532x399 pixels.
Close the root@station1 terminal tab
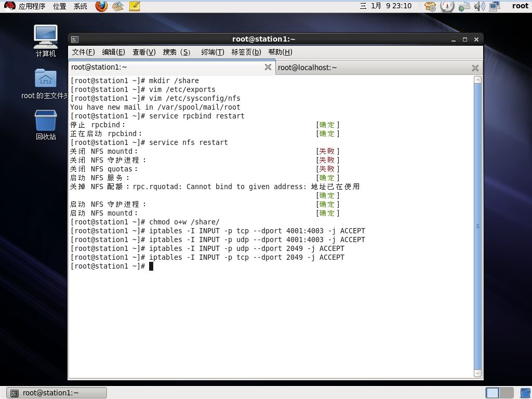[268, 67]
